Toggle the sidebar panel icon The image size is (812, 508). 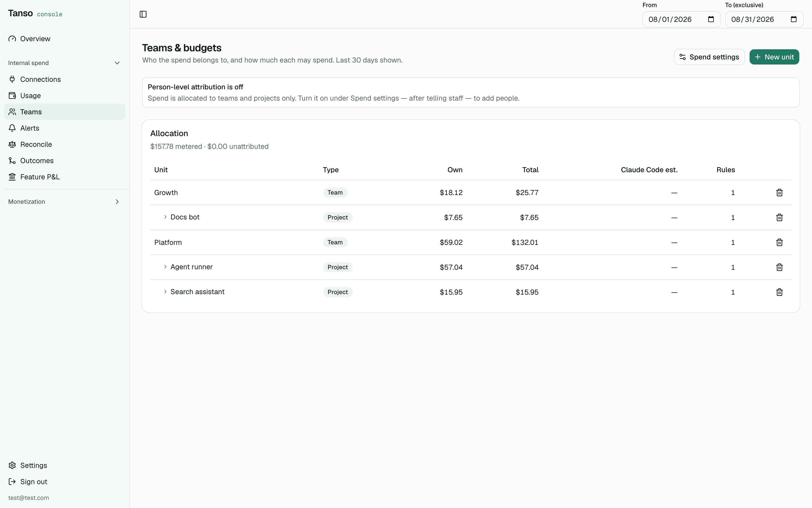click(143, 14)
